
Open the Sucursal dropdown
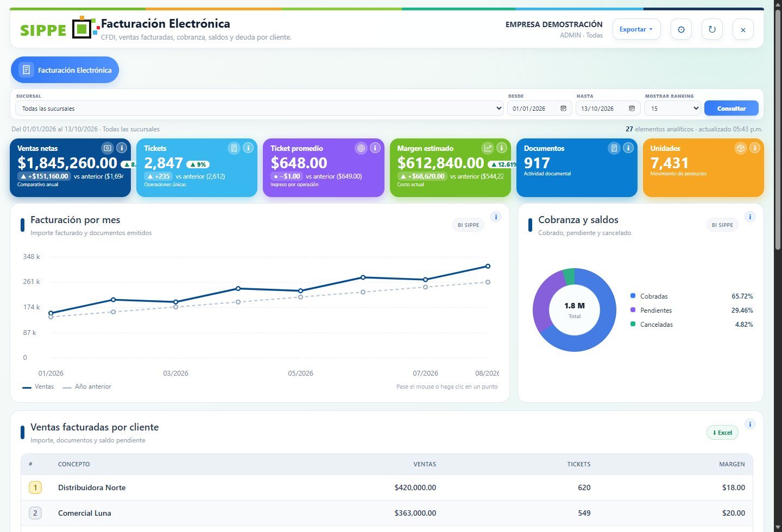click(x=260, y=109)
